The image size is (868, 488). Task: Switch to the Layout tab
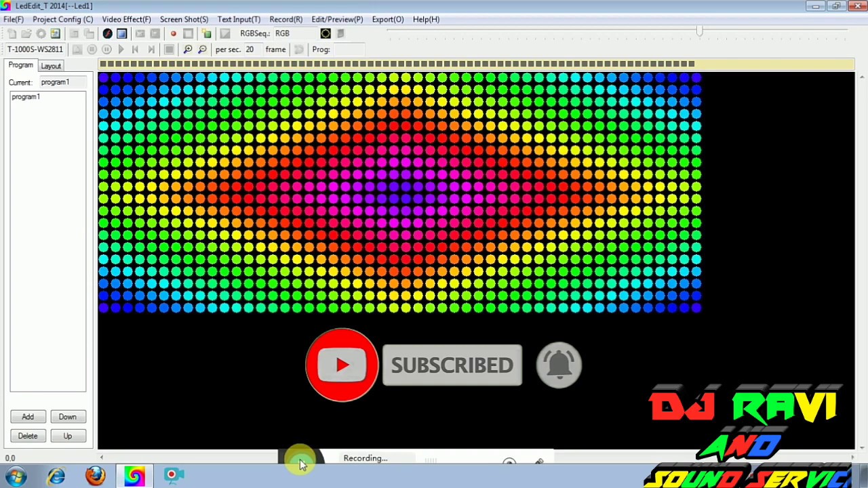(51, 66)
